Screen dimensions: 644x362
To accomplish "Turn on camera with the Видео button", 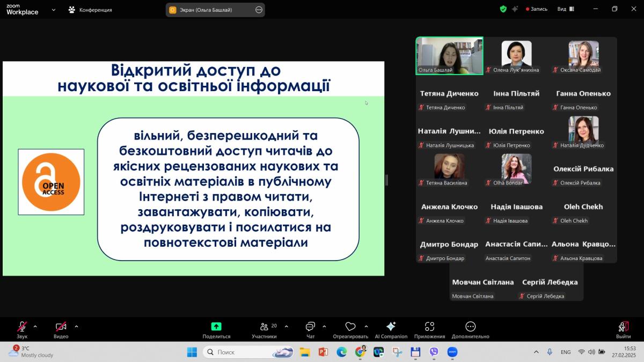I will [61, 327].
